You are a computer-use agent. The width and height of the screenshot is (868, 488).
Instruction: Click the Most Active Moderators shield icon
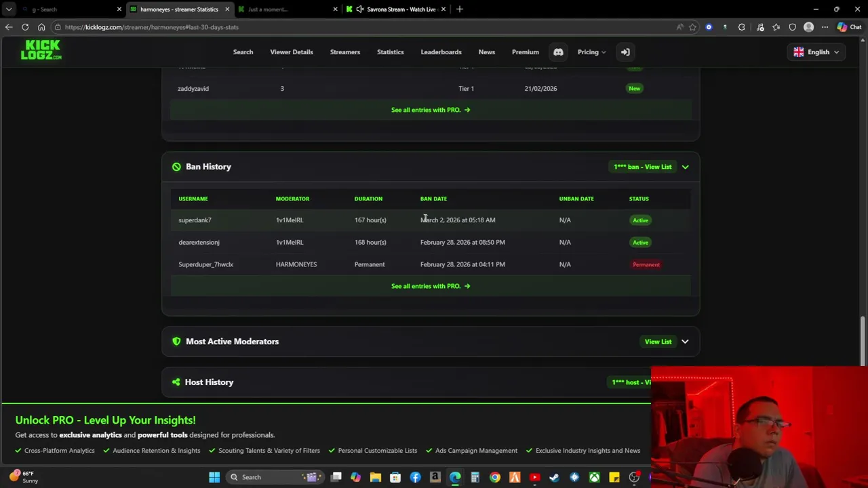(176, 342)
